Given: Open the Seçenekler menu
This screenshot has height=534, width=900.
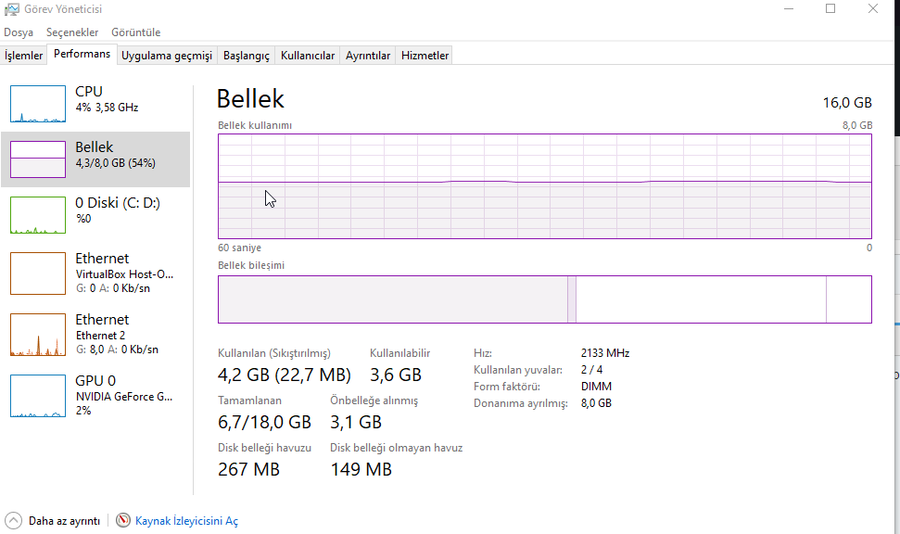Looking at the screenshot, I should 72,32.
